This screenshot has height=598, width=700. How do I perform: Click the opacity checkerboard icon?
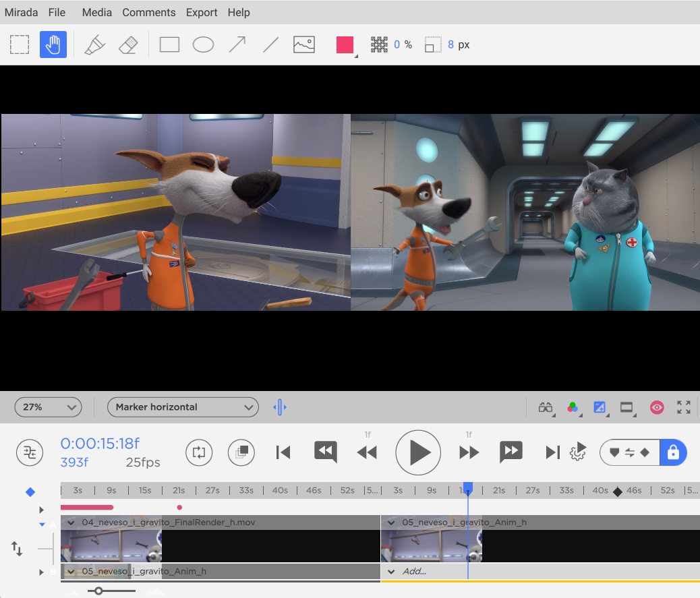coord(379,44)
